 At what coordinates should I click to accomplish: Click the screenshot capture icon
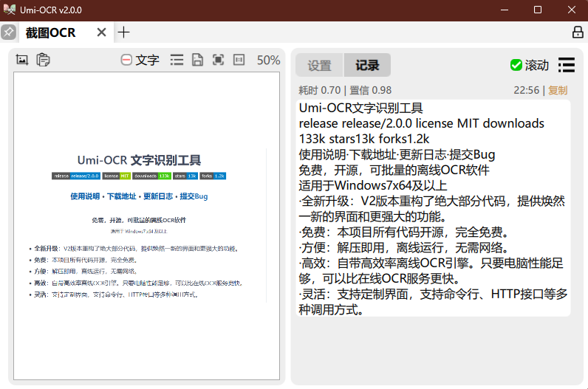pos(22,61)
